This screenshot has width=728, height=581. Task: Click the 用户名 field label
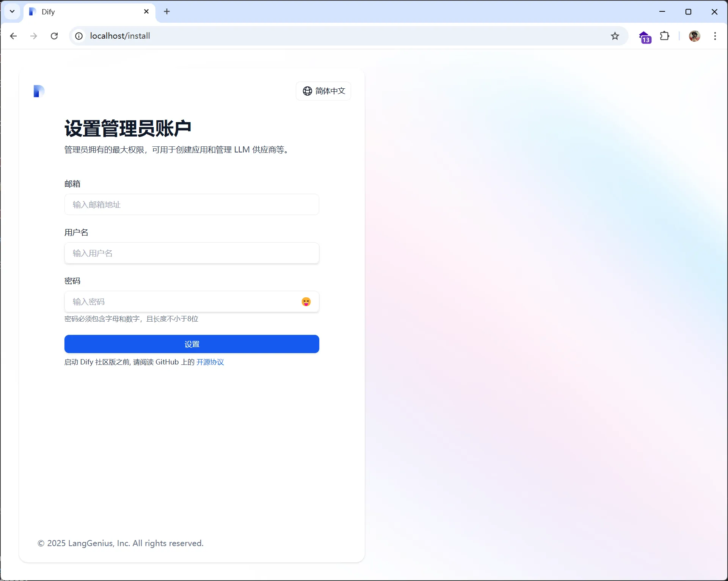76,232
